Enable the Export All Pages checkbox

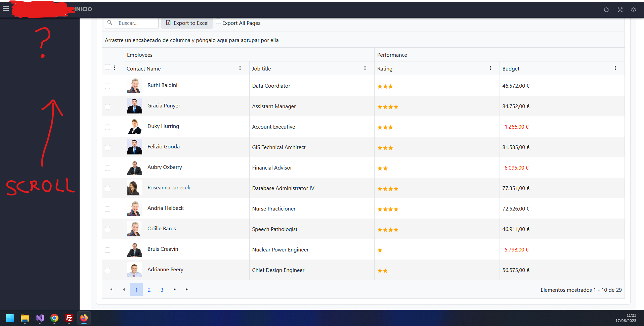[x=218, y=21]
